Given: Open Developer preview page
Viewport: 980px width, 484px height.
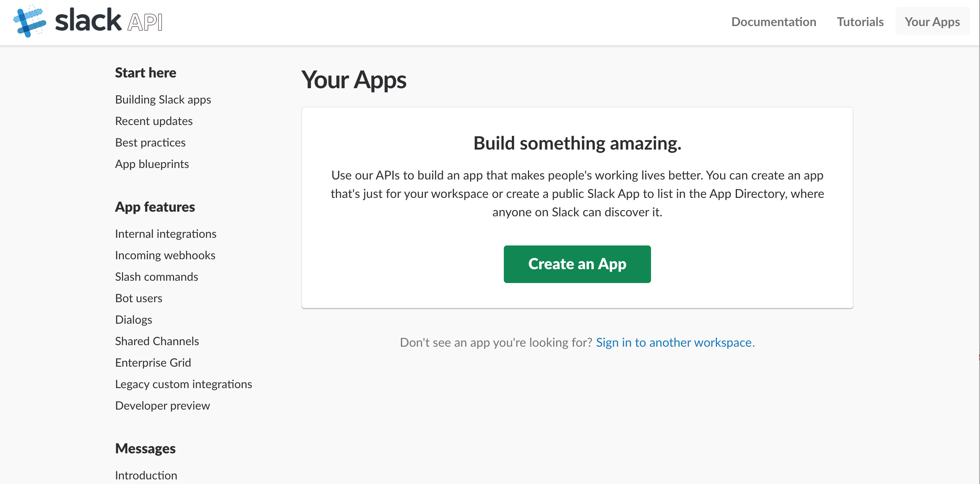Looking at the screenshot, I should pyautogui.click(x=163, y=405).
